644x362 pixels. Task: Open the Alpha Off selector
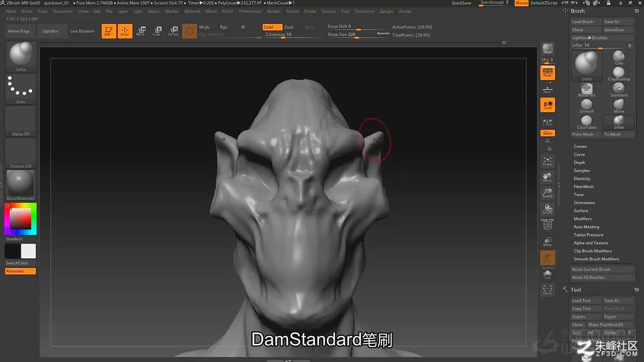[21, 121]
